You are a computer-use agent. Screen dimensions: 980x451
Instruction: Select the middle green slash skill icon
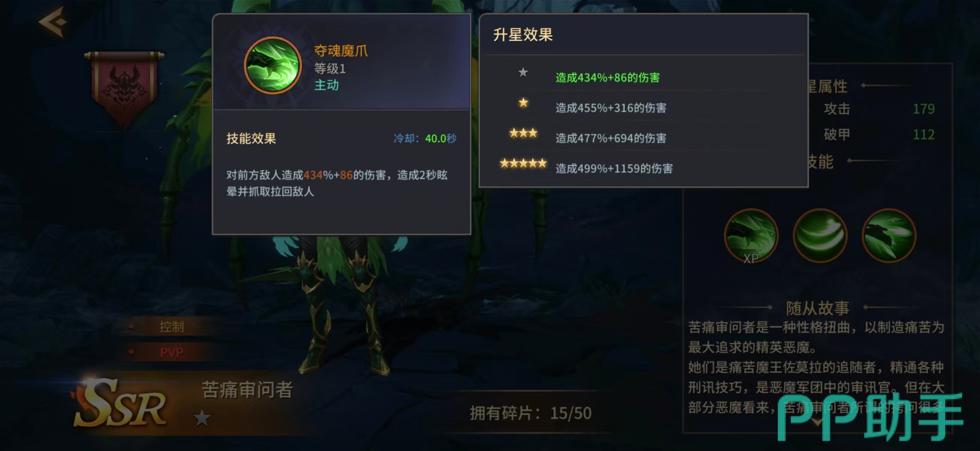[820, 236]
